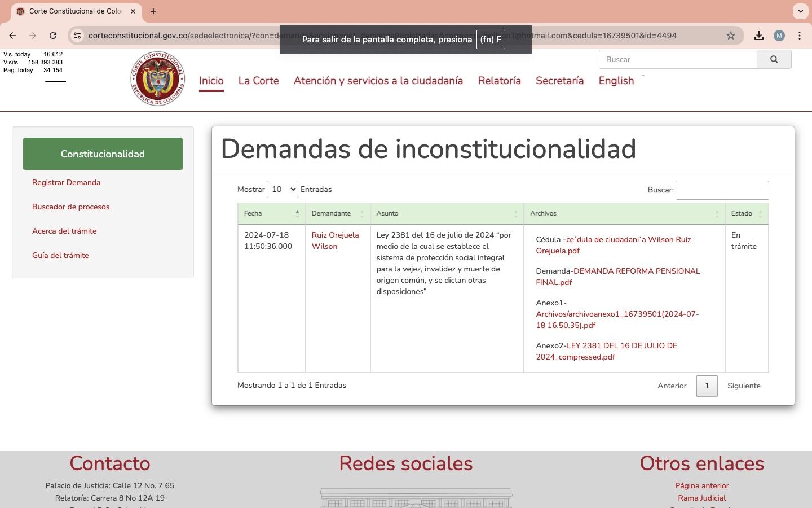Image resolution: width=812 pixels, height=508 pixels.
Task: Open the Mostrar entries dropdown
Action: pos(282,190)
